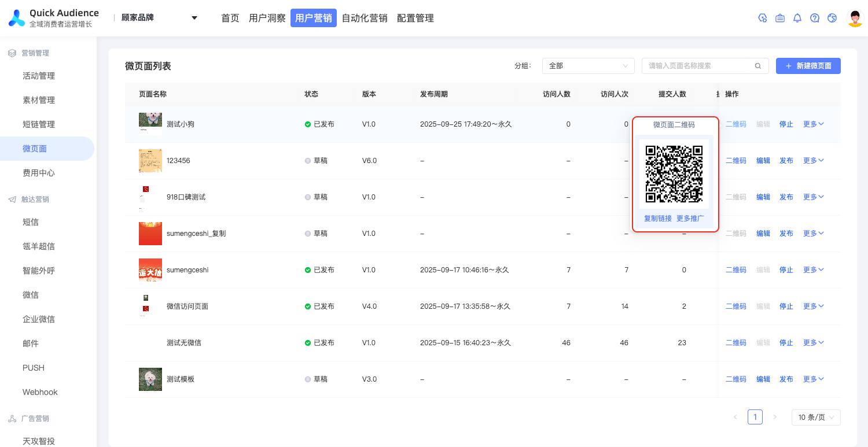Click the Quick Audience logo icon
This screenshot has width=868, height=447.
tap(17, 18)
